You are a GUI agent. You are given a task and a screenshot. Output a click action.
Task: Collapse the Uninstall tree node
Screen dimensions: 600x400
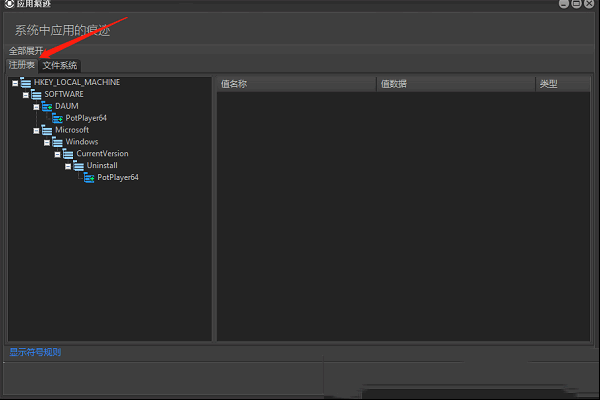coord(68,166)
